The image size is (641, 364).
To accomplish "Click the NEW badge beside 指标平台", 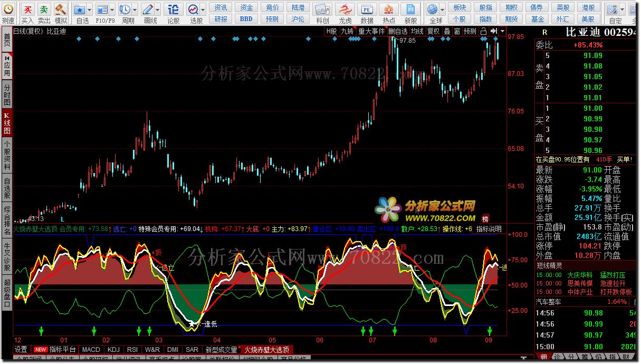I will pyautogui.click(x=41, y=349).
